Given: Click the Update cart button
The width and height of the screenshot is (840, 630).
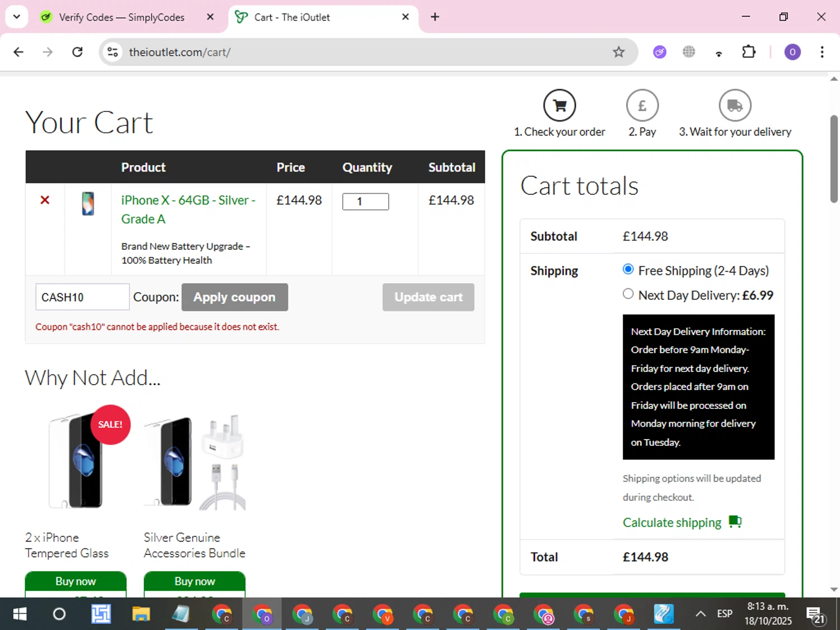Looking at the screenshot, I should 428,297.
